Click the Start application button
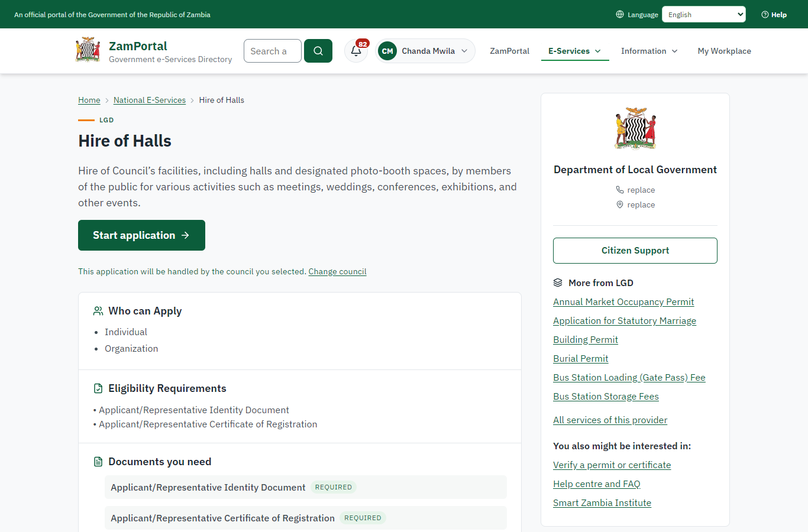Image resolution: width=808 pixels, height=532 pixels. (x=141, y=235)
